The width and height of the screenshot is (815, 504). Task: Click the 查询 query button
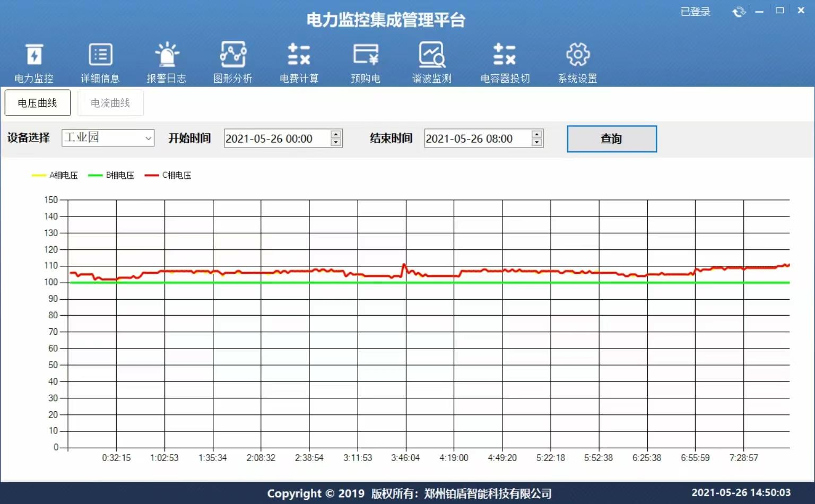(611, 139)
